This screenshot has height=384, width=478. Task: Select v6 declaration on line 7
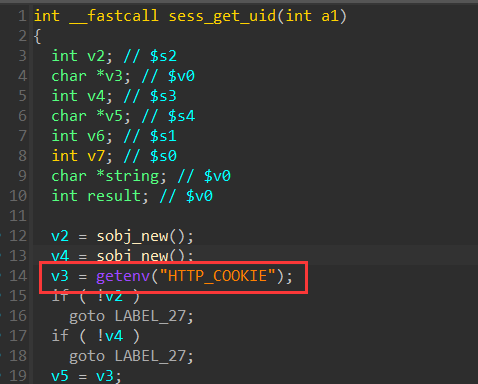82,136
